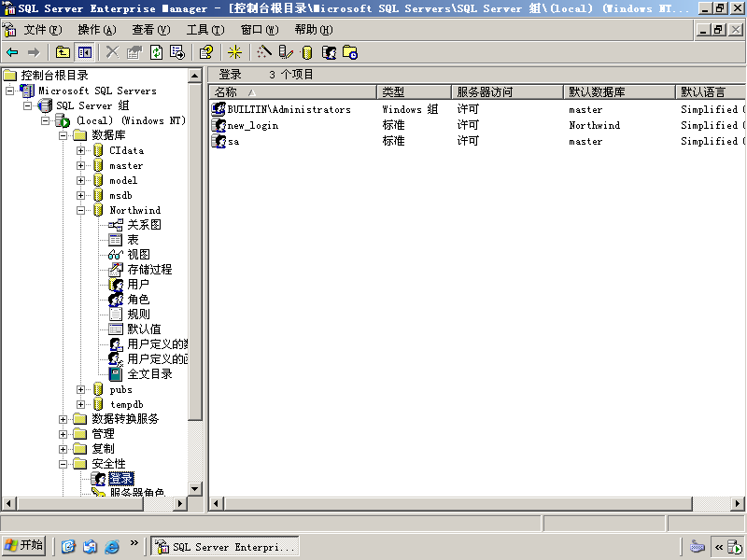The height and width of the screenshot is (560, 747).
Task: Click the Back arrow toolbar button
Action: click(12, 52)
